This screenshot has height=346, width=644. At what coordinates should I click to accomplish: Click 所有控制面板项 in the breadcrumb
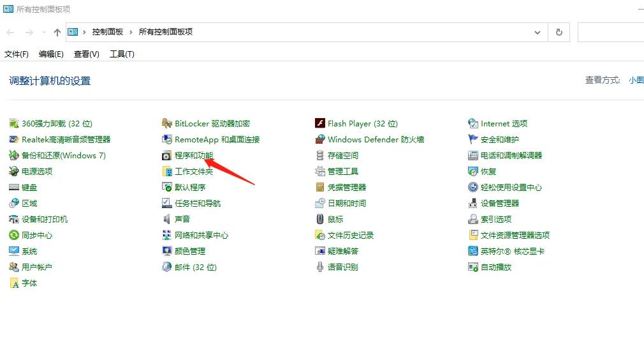click(x=166, y=32)
